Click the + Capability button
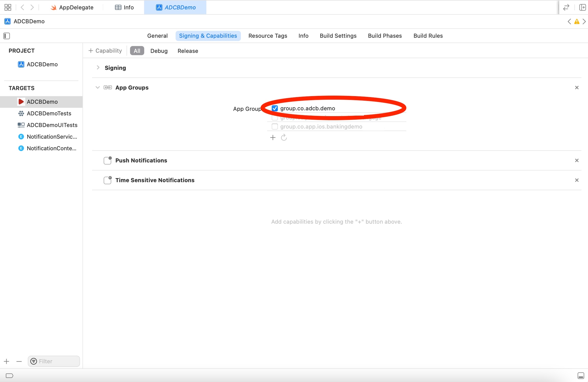Screen dimensions: 588x382 pyautogui.click(x=105, y=51)
